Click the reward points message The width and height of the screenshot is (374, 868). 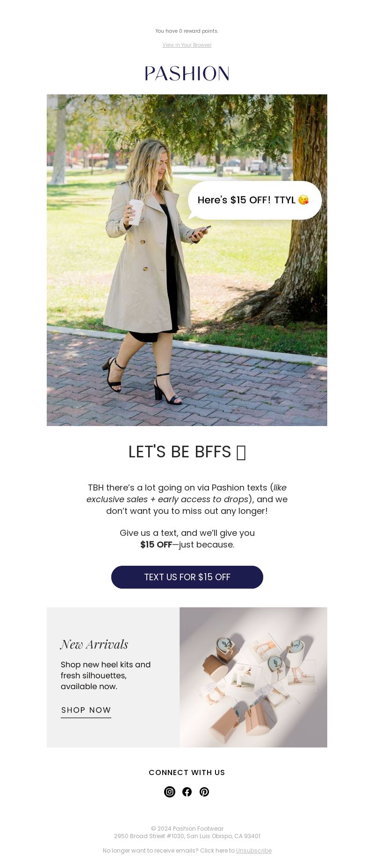[x=187, y=31]
